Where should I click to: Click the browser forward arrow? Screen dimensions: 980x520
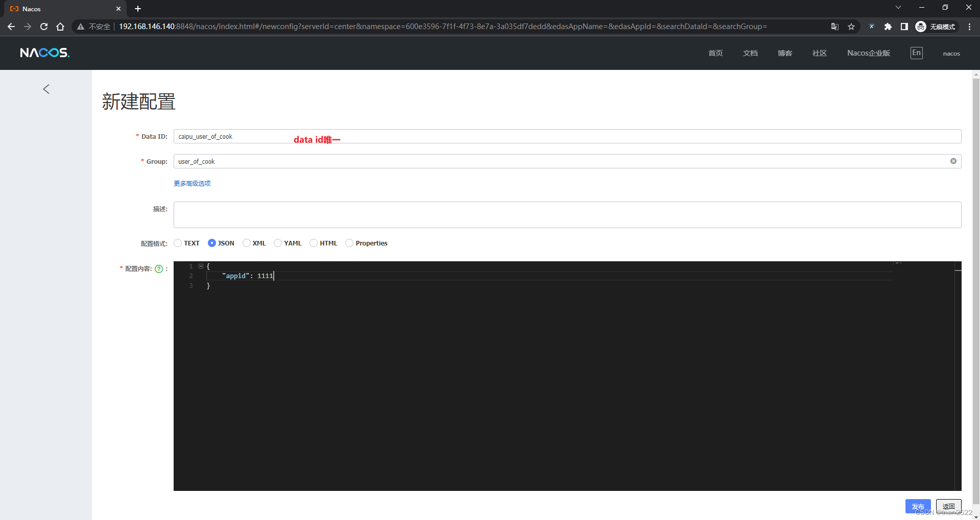pos(28,27)
